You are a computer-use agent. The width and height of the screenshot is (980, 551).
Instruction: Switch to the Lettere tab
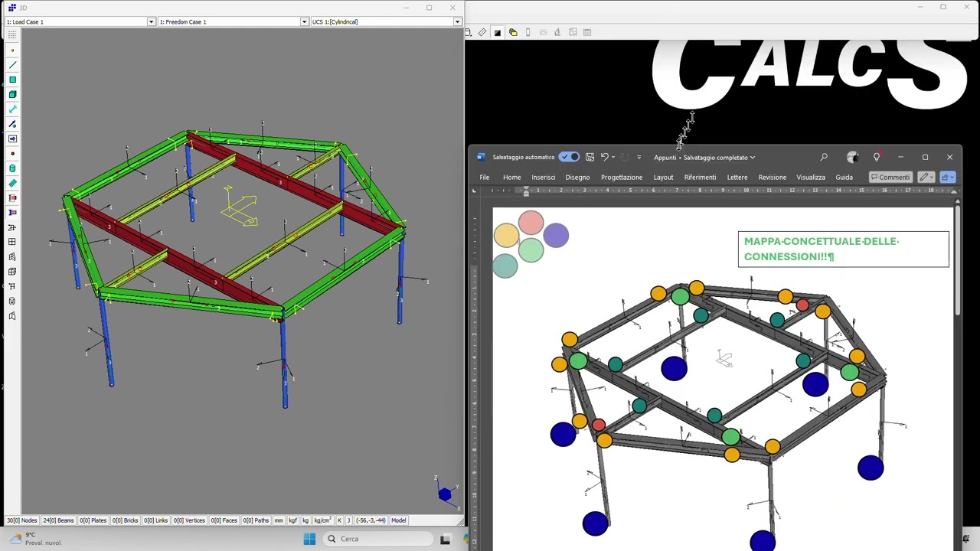[x=737, y=177]
